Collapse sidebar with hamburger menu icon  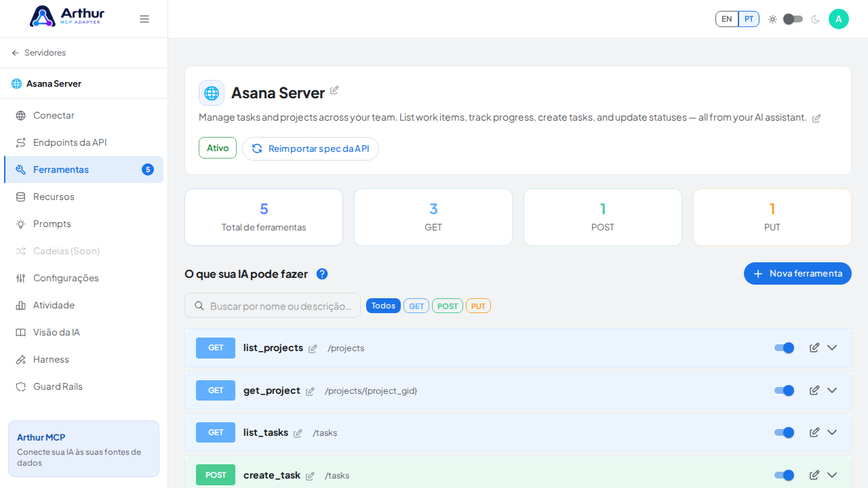coord(144,19)
